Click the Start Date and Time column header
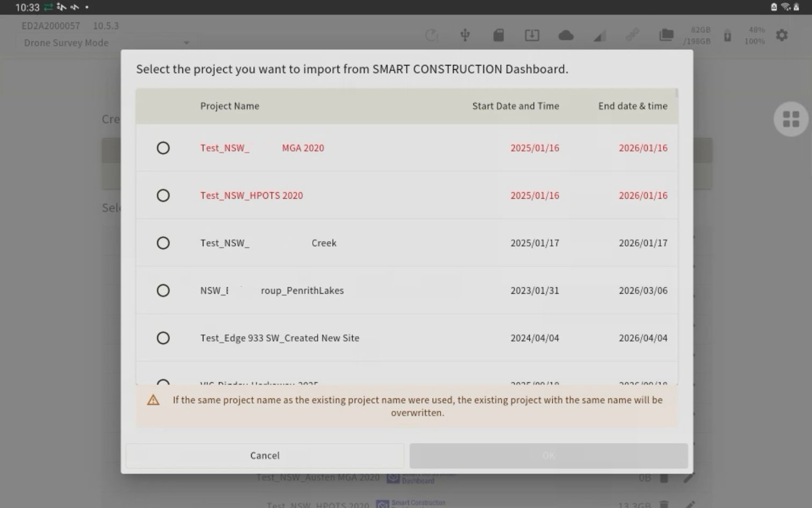Viewport: 812px width, 508px height. click(515, 106)
